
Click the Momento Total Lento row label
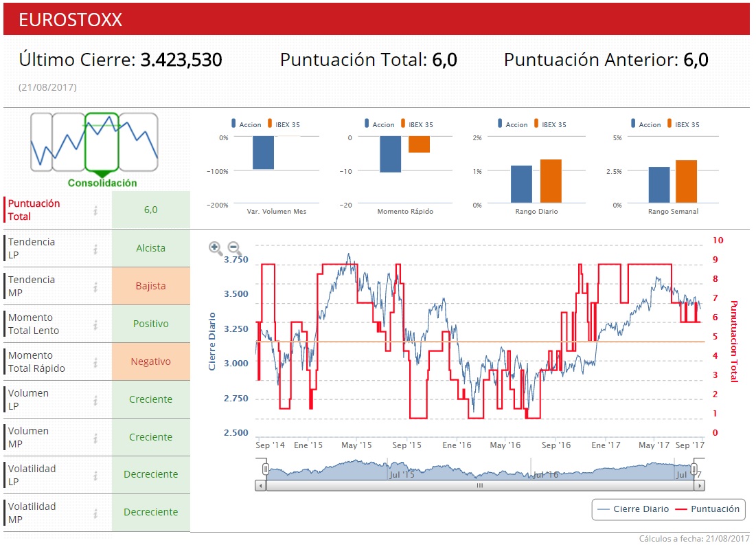(x=34, y=324)
